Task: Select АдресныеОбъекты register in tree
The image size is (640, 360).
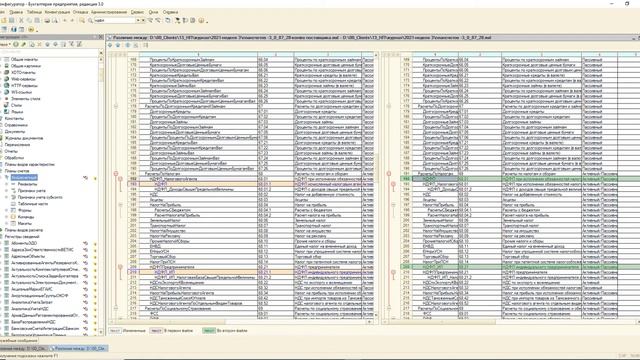Action: tap(28, 256)
